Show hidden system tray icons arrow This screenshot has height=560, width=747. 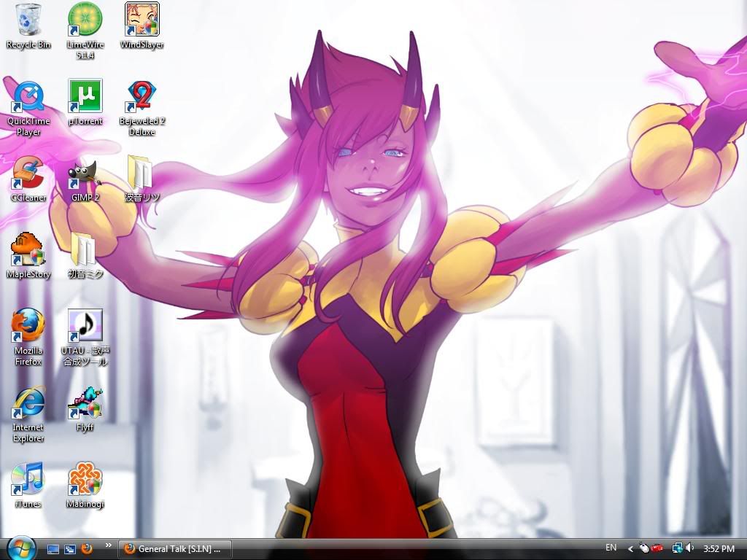pyautogui.click(x=630, y=548)
